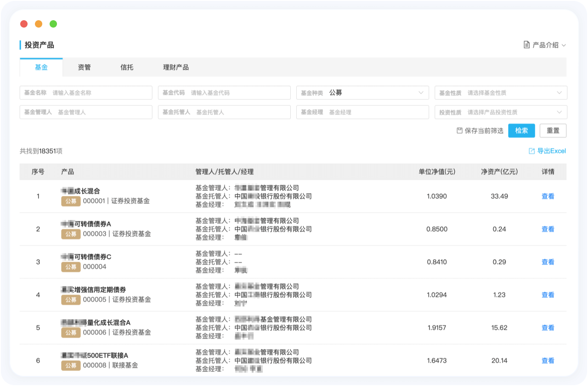Click the orange window minimize button
The width and height of the screenshot is (588, 387).
tap(39, 24)
